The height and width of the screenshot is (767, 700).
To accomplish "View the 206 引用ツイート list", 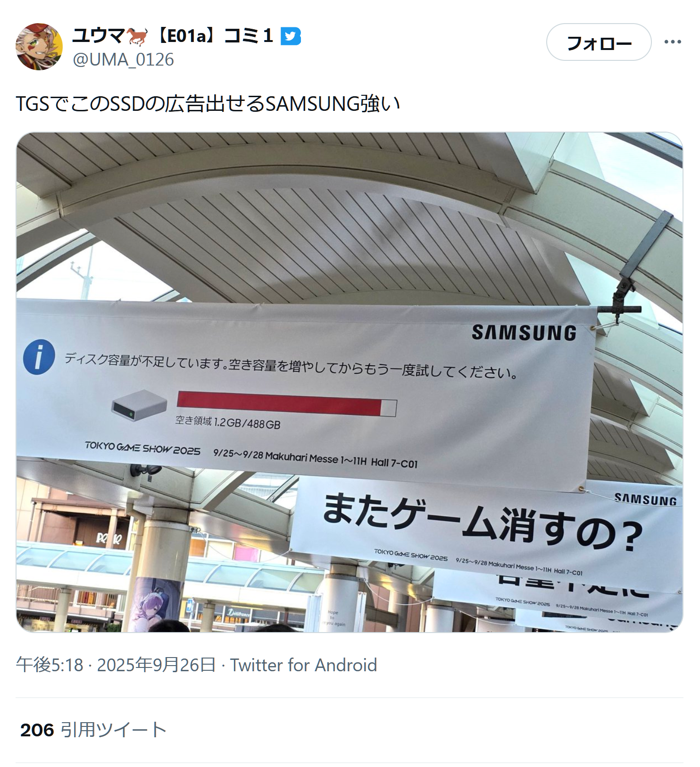I will 93,730.
